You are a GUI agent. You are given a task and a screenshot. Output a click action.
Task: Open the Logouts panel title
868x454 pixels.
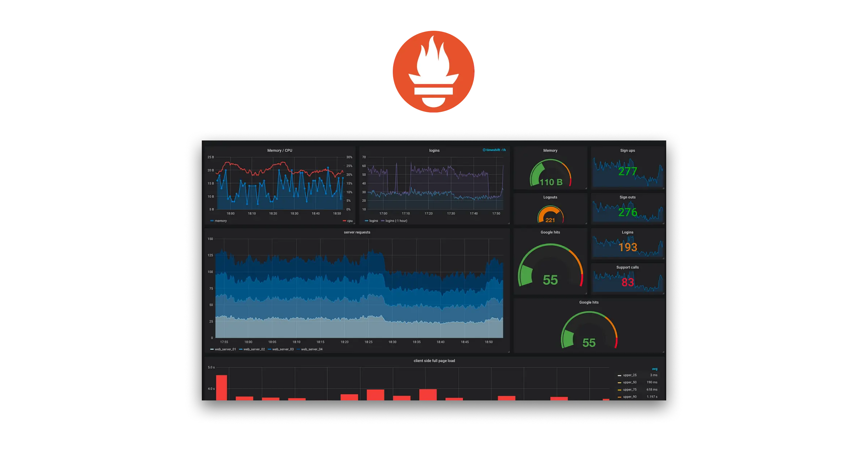pos(550,197)
